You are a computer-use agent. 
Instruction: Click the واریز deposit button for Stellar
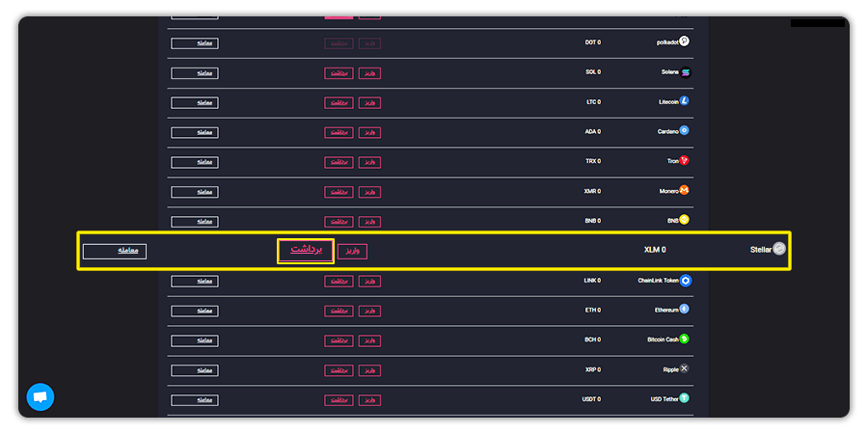[353, 252]
